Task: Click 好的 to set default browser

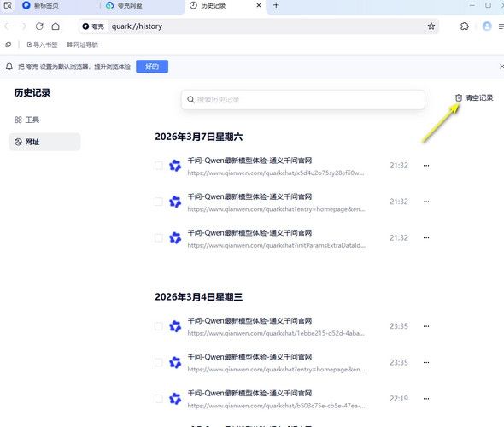Action: click(x=152, y=67)
